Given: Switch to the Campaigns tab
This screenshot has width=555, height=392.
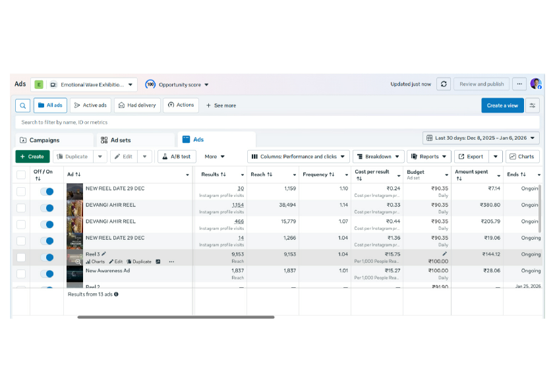Looking at the screenshot, I should click(x=55, y=140).
